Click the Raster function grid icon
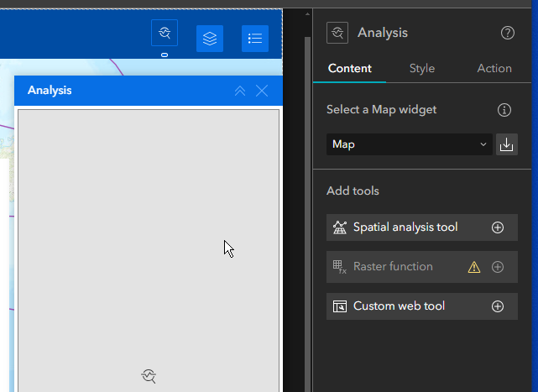Image resolution: width=538 pixels, height=392 pixels. [x=339, y=267]
